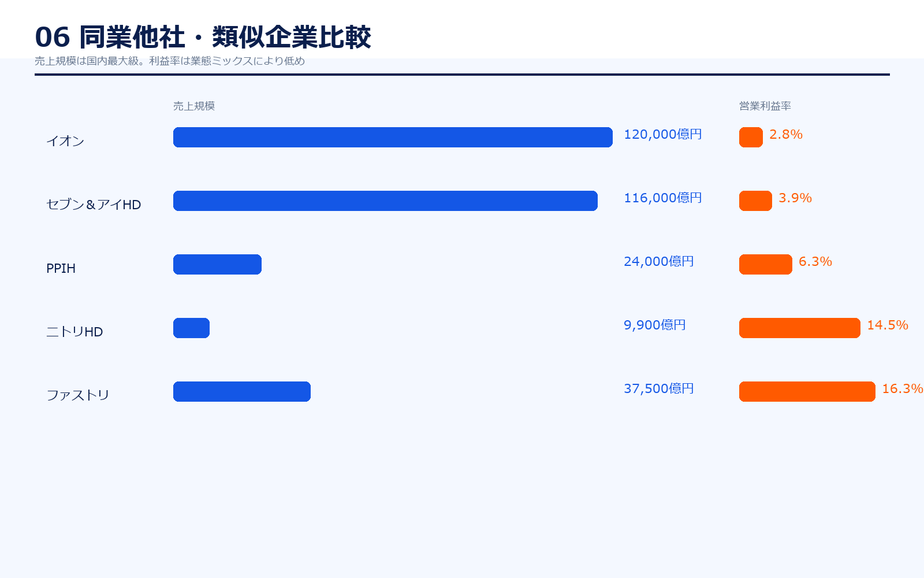924x578 pixels.
Task: Select the 120,000億円 value
Action: click(x=663, y=134)
